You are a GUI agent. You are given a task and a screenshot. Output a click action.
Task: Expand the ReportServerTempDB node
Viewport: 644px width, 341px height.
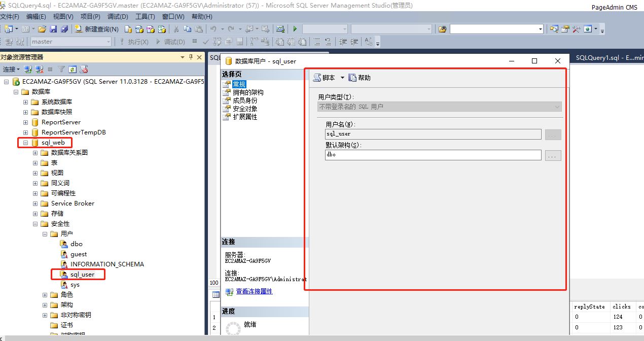(25, 132)
